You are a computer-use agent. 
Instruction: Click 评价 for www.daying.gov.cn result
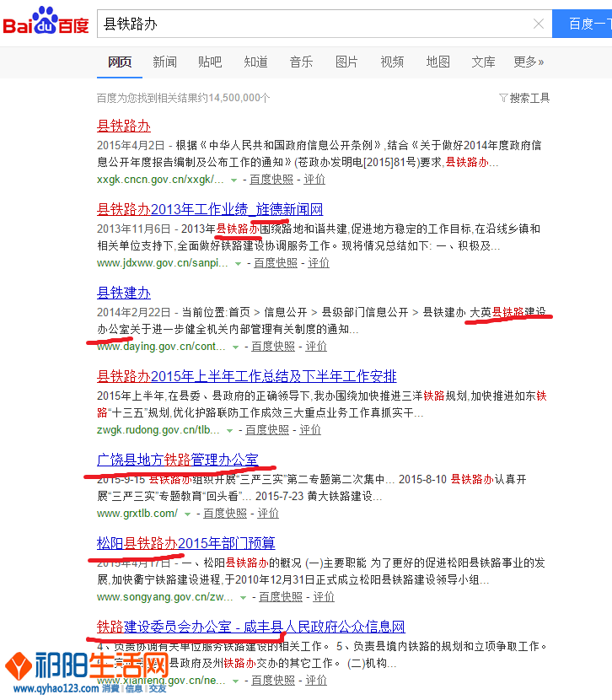316,347
